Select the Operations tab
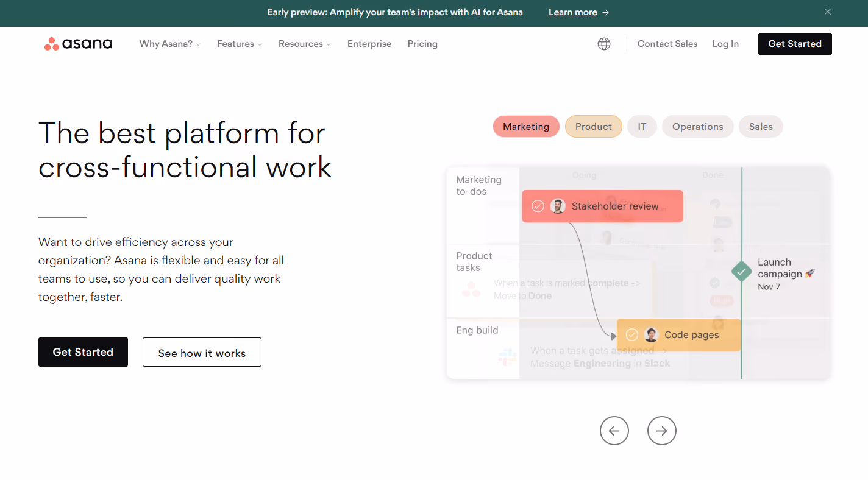Viewport: 868px width, 480px height. (x=698, y=127)
